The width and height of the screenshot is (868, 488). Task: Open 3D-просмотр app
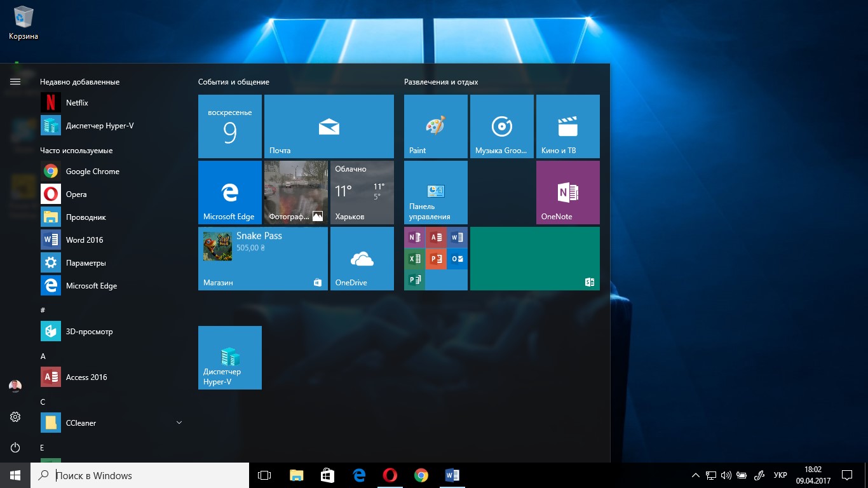(x=112, y=331)
